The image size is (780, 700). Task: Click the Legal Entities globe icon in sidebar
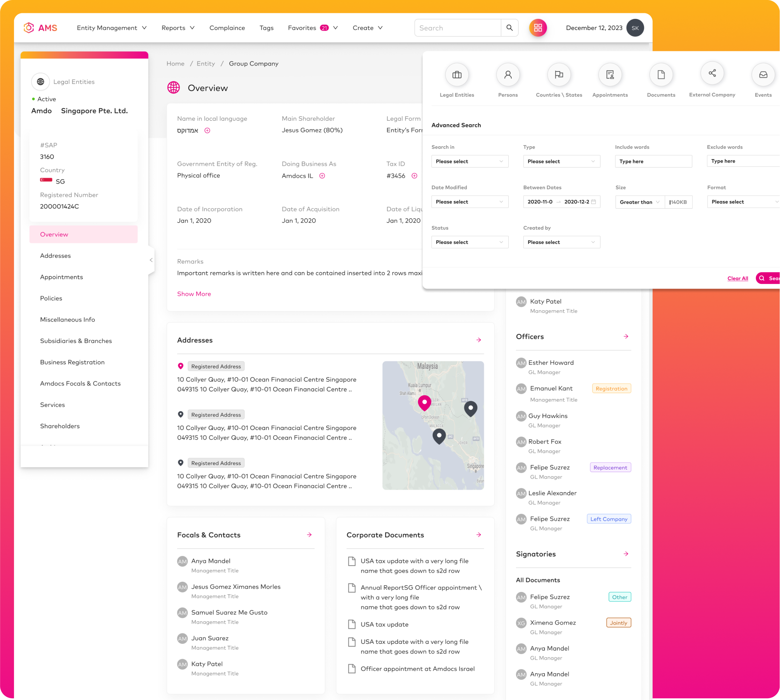click(40, 82)
